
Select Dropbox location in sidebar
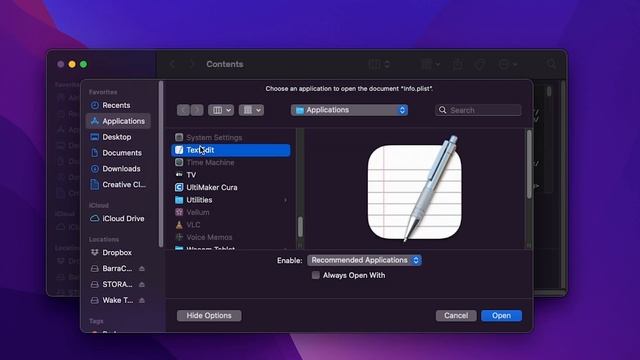coord(116,253)
